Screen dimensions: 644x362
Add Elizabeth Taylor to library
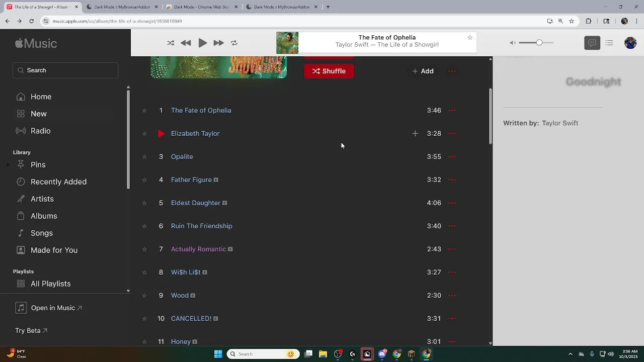(x=415, y=134)
